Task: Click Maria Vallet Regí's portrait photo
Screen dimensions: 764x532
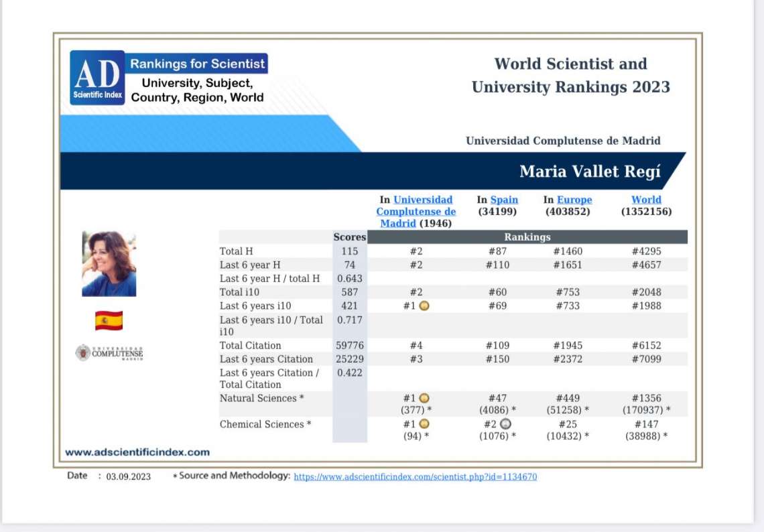Action: coord(109,263)
